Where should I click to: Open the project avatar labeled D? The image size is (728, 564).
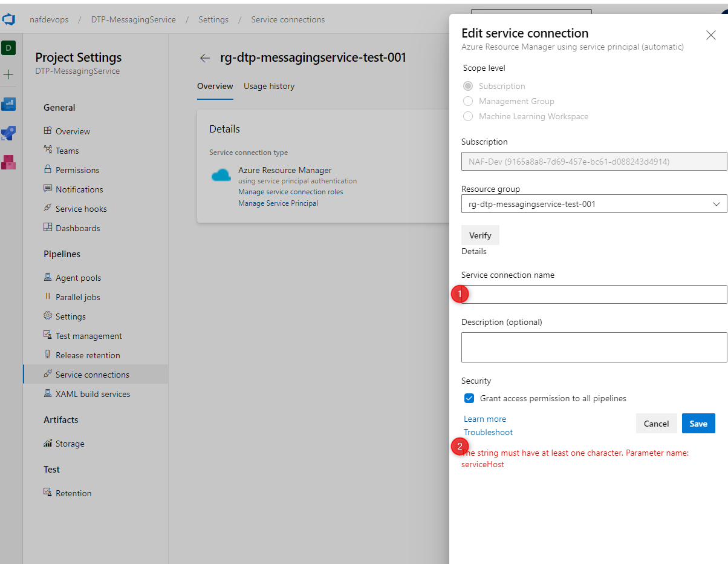tap(8, 48)
